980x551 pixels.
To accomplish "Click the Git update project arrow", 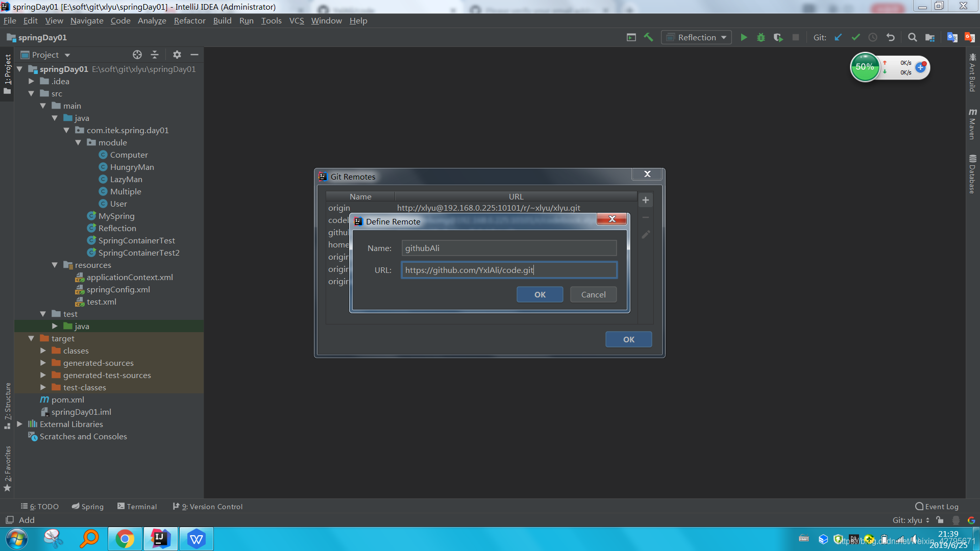I will [838, 37].
